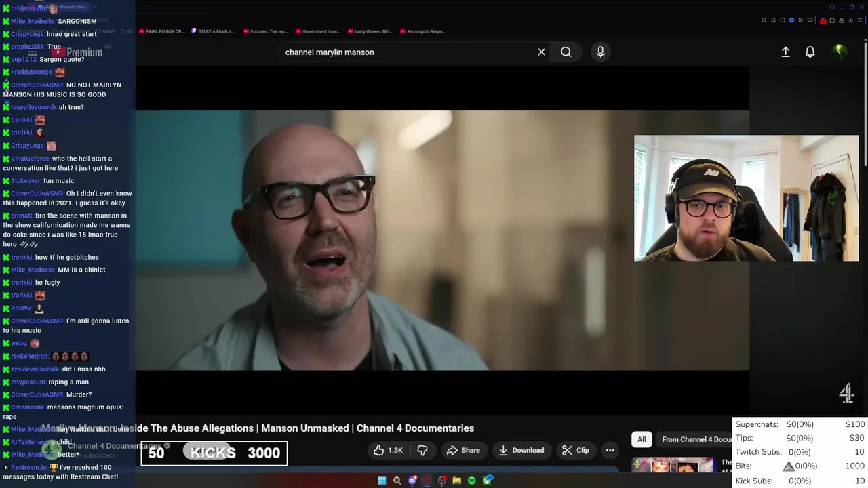Image resolution: width=868 pixels, height=488 pixels.
Task: Open Opera browser from the taskbar
Action: point(427,481)
